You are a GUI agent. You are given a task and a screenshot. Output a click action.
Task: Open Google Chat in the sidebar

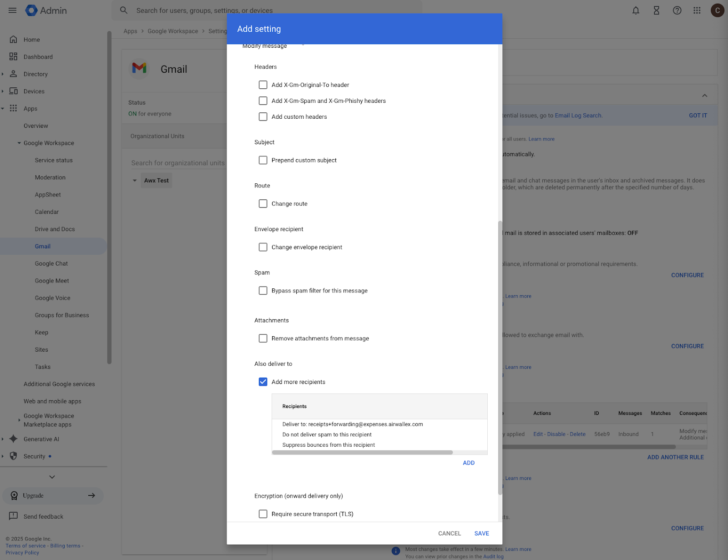coord(51,263)
